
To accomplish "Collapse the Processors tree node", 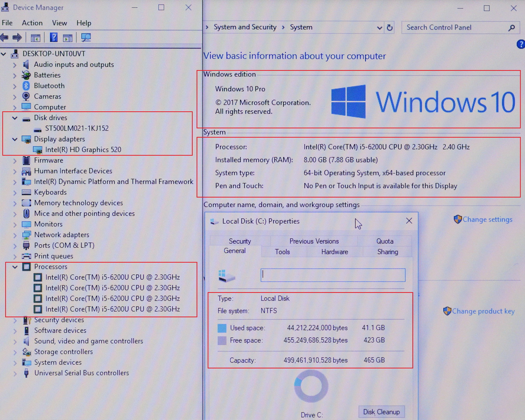I will [15, 267].
